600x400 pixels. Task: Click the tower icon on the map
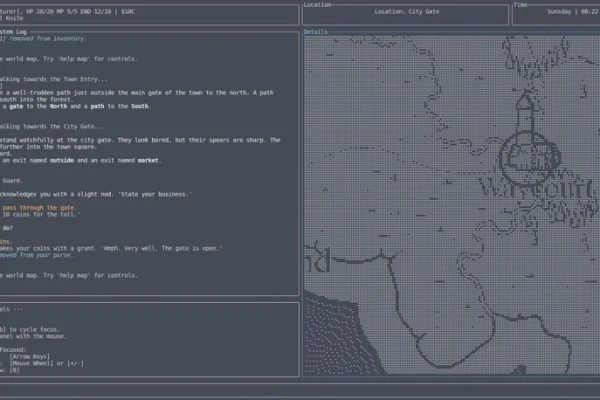521,108
